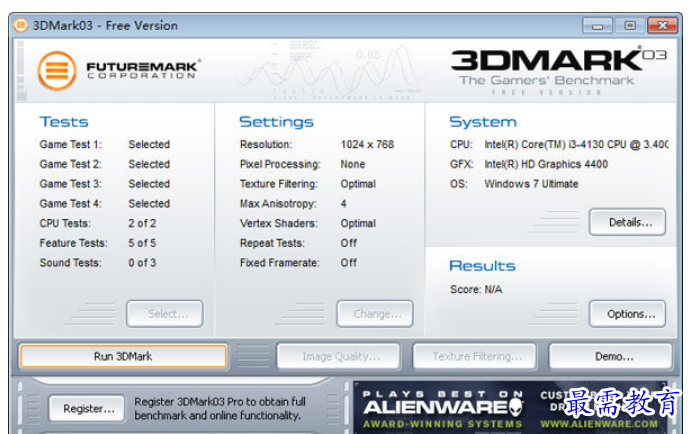Maximize the 3DMark03 window
Screen dimensions: 688x434
[x=630, y=25]
